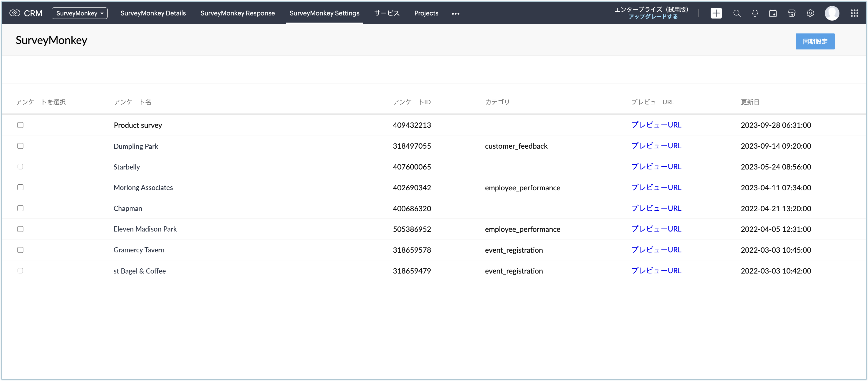Click the アップグレードする upgrade link
This screenshot has width=868, height=381.
click(653, 17)
